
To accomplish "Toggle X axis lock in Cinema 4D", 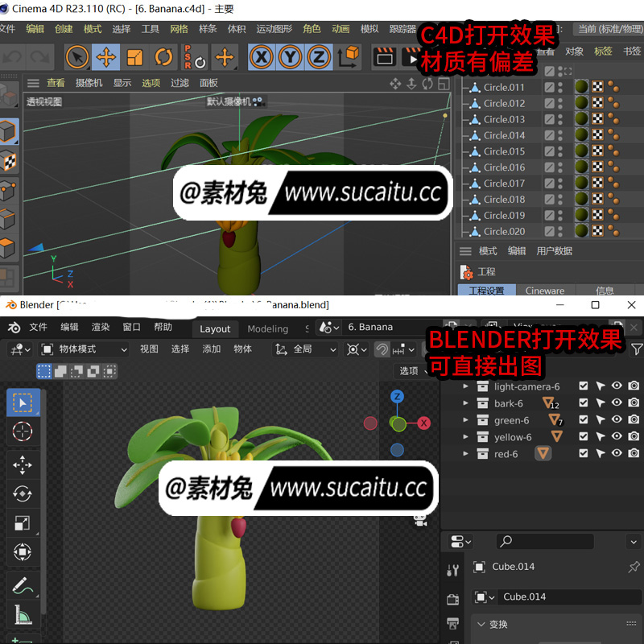I will 262,57.
